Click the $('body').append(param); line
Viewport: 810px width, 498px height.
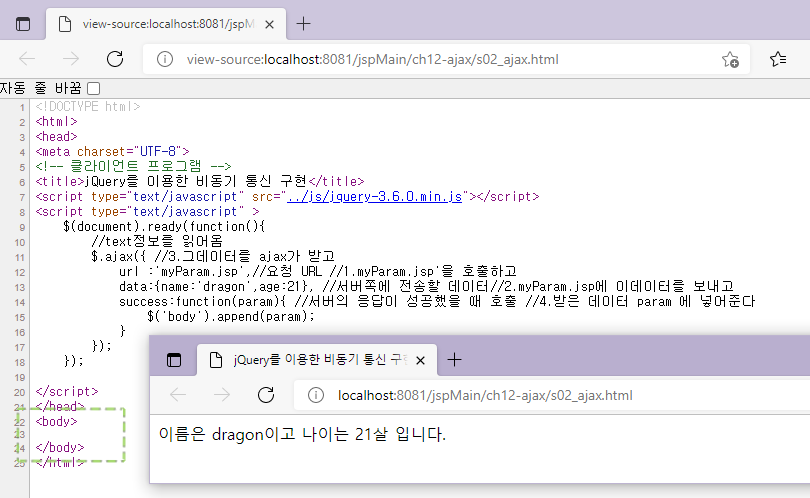[x=231, y=316]
